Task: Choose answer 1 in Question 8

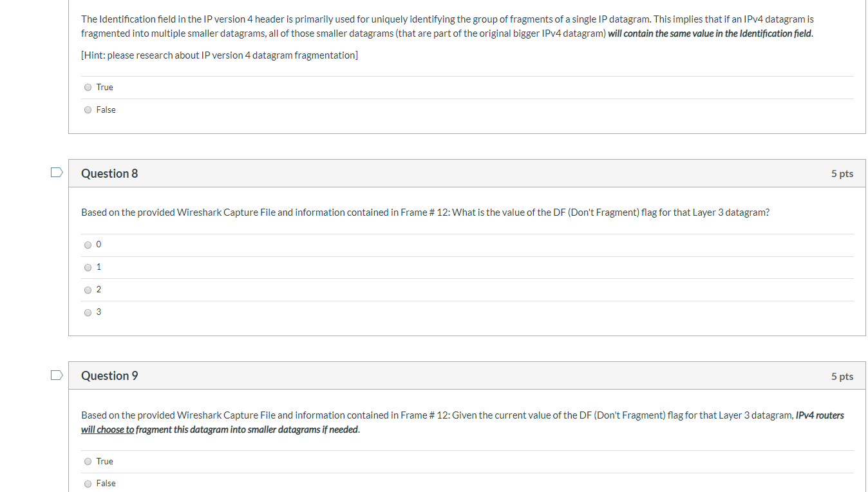Action: 88,267
